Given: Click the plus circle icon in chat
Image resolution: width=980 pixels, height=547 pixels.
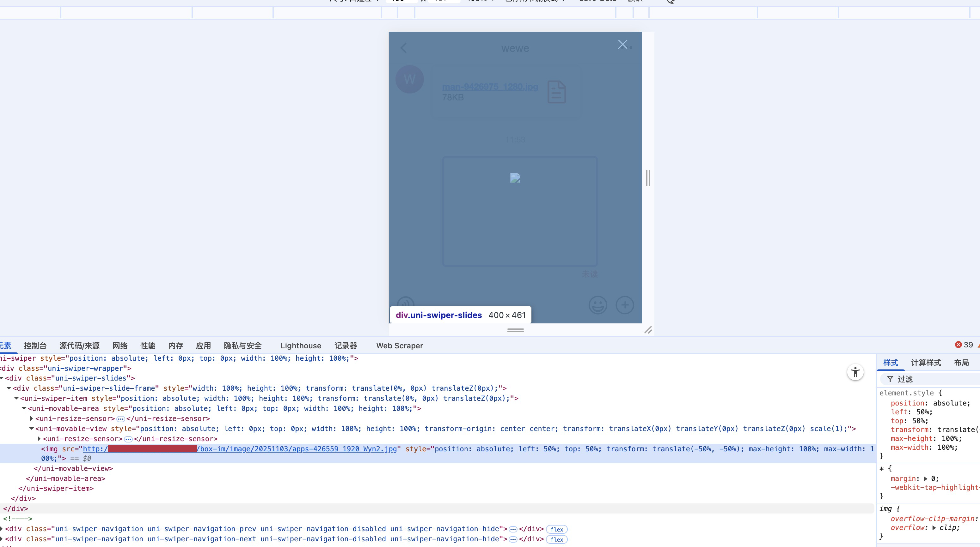Looking at the screenshot, I should pos(625,305).
